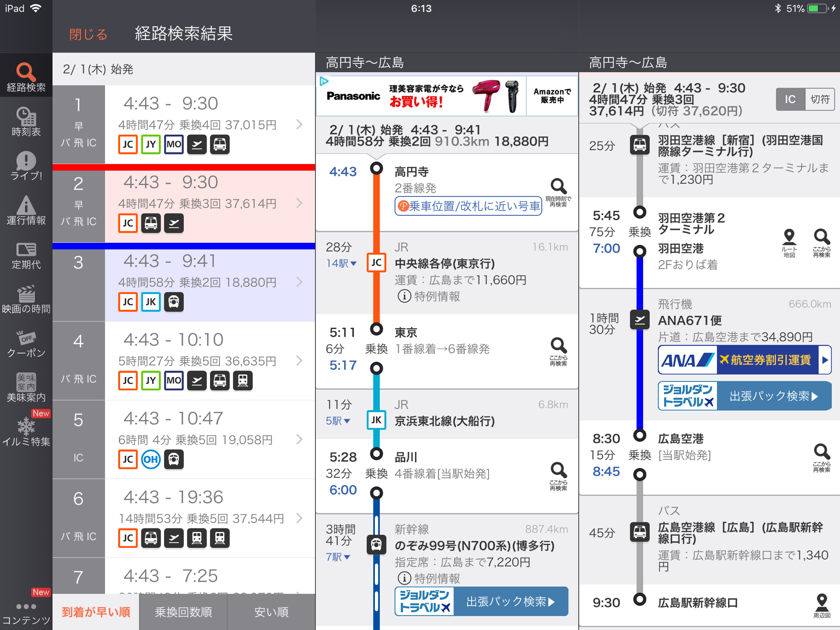Open details chevron for route 4

point(299,360)
